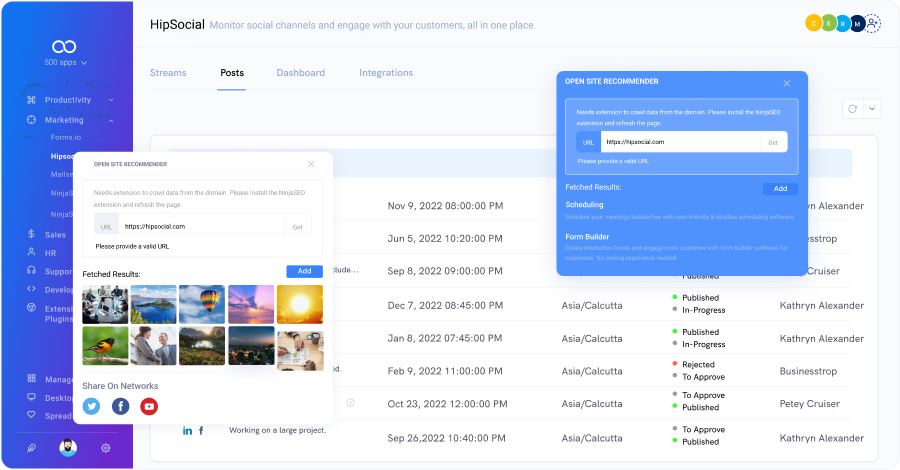Switch to the Streams tab
Screen dimensions: 900x470
pyautogui.click(x=168, y=73)
